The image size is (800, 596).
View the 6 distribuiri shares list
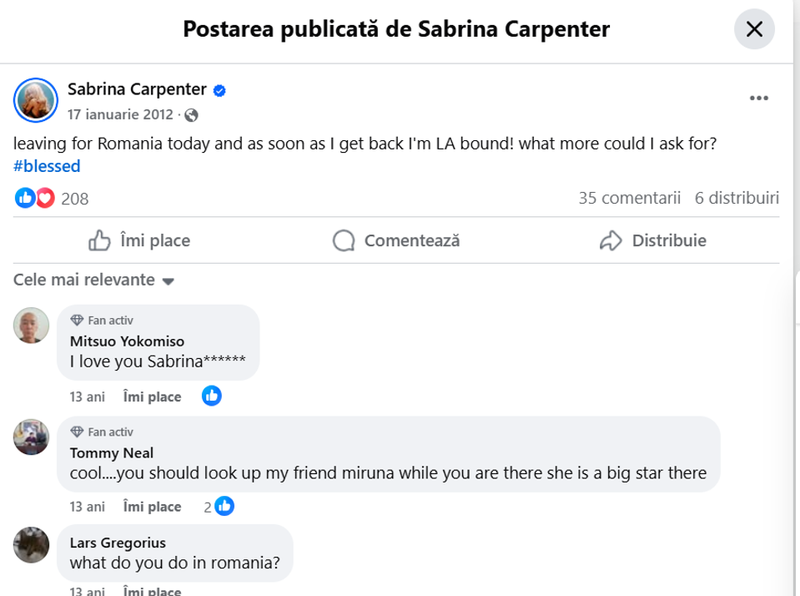(737, 198)
